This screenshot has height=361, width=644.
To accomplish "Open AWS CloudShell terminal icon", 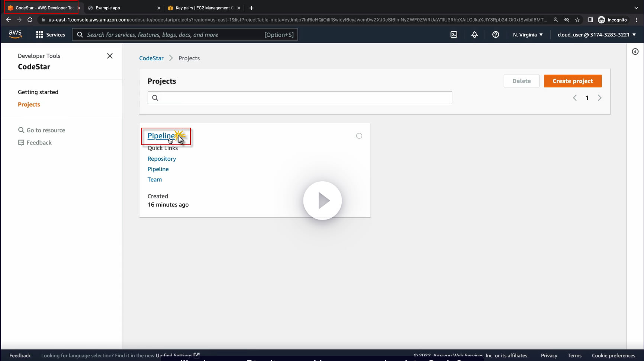I will (454, 35).
